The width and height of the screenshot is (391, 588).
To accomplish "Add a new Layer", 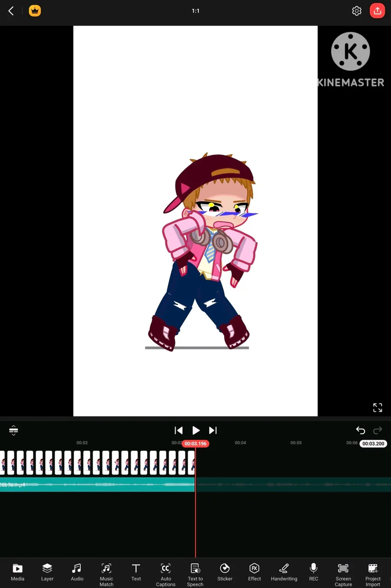I will pyautogui.click(x=47, y=572).
